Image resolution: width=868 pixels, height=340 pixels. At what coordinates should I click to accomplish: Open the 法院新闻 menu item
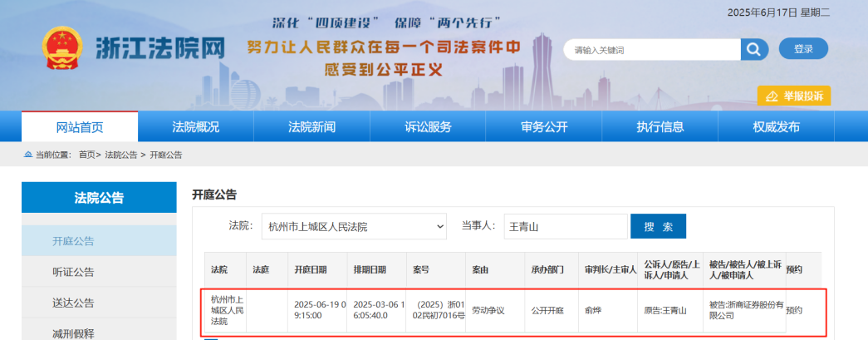[311, 127]
